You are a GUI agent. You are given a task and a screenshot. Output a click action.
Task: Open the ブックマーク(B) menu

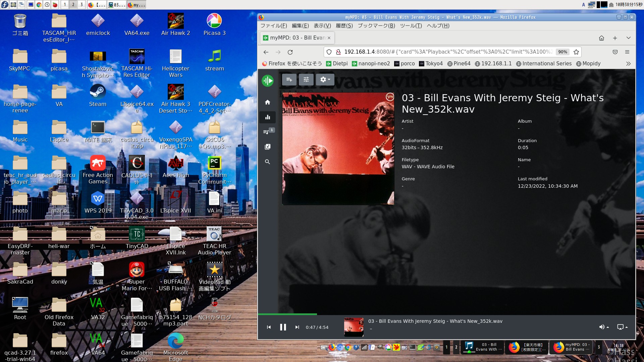coord(376,26)
